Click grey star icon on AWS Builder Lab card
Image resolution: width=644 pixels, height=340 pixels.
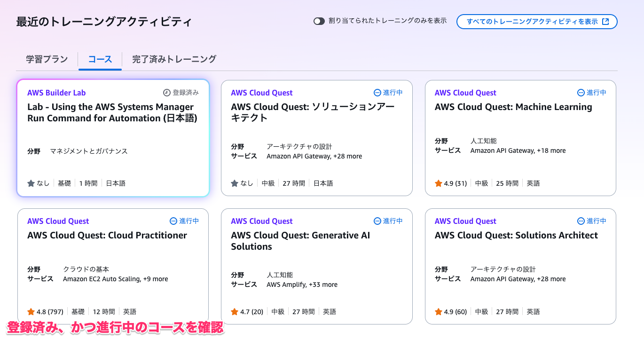[31, 183]
